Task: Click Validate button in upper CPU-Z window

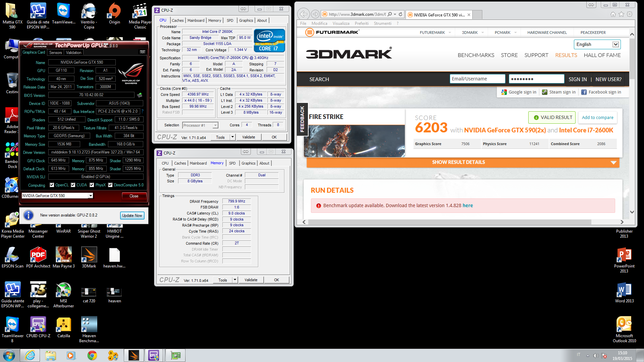Action: [249, 137]
